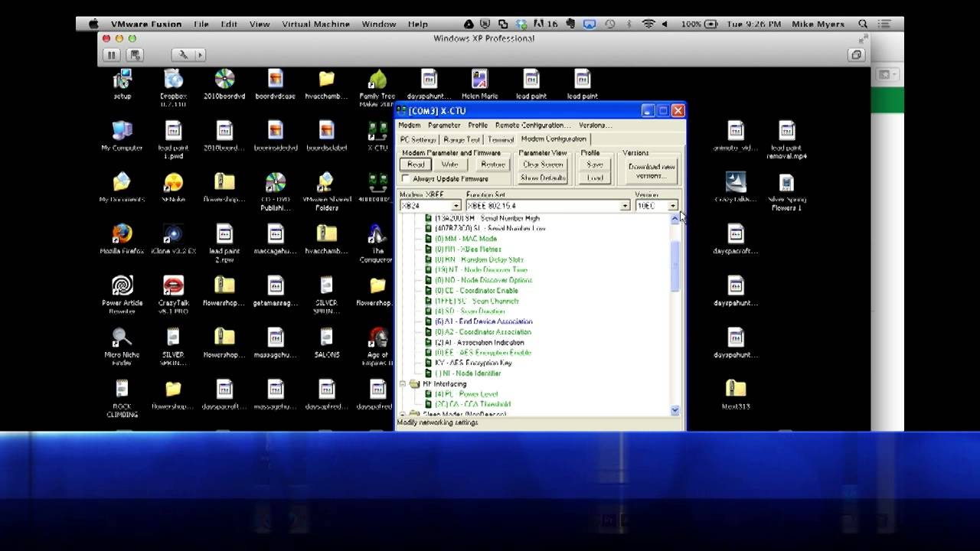Open the Remote Configuration menu
Viewport: 980px width, 551px height.
[533, 126]
